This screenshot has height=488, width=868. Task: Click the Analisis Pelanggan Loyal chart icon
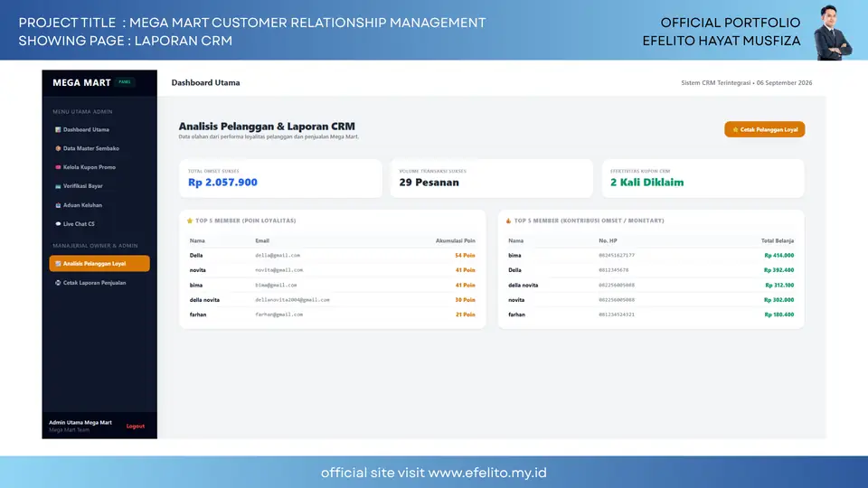(x=58, y=264)
